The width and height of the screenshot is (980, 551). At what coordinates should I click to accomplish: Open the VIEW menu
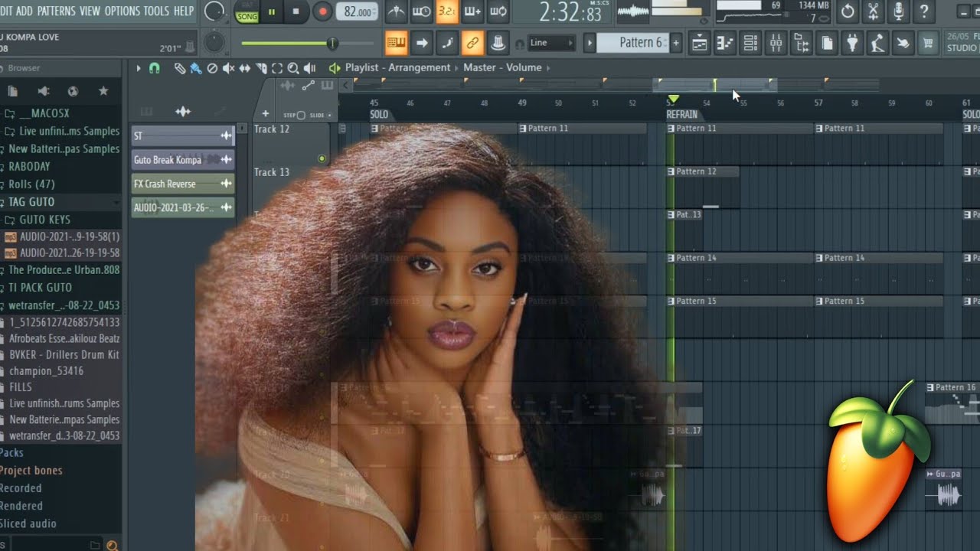coord(90,11)
